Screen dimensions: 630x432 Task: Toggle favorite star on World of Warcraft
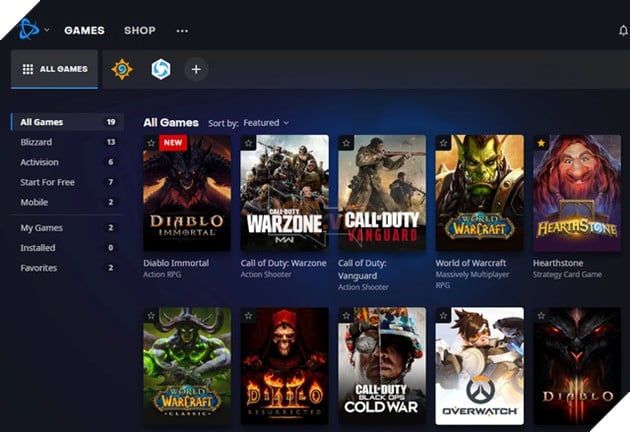coord(443,143)
